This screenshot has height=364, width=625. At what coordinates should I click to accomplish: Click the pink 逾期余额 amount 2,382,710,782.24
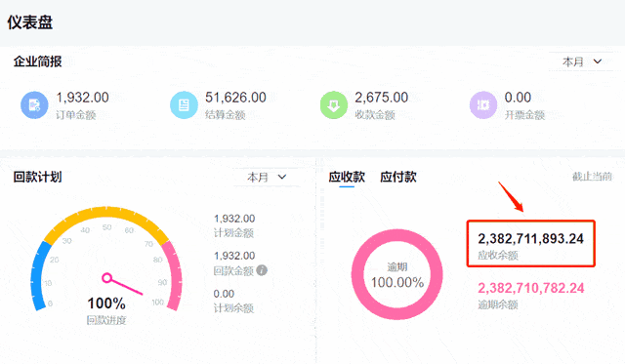point(531,288)
